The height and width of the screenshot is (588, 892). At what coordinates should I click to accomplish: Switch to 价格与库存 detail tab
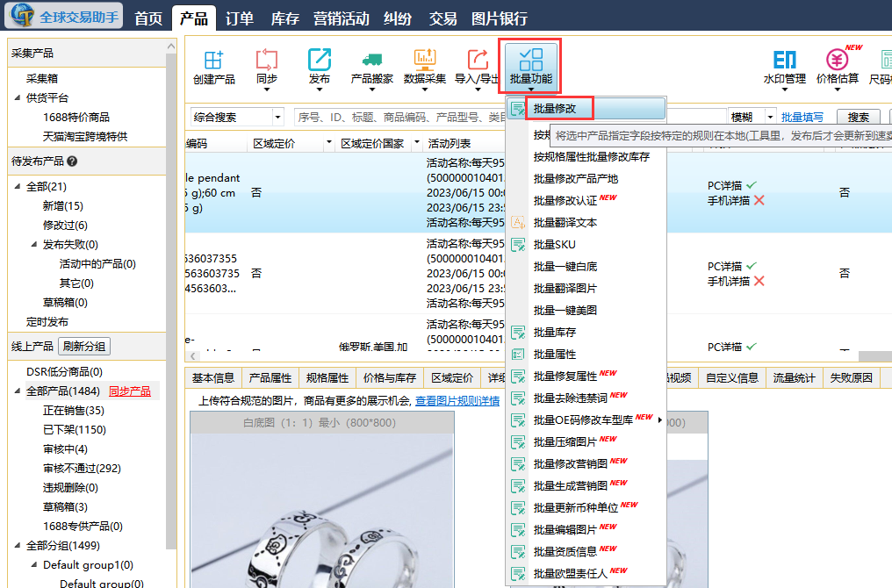(x=390, y=377)
